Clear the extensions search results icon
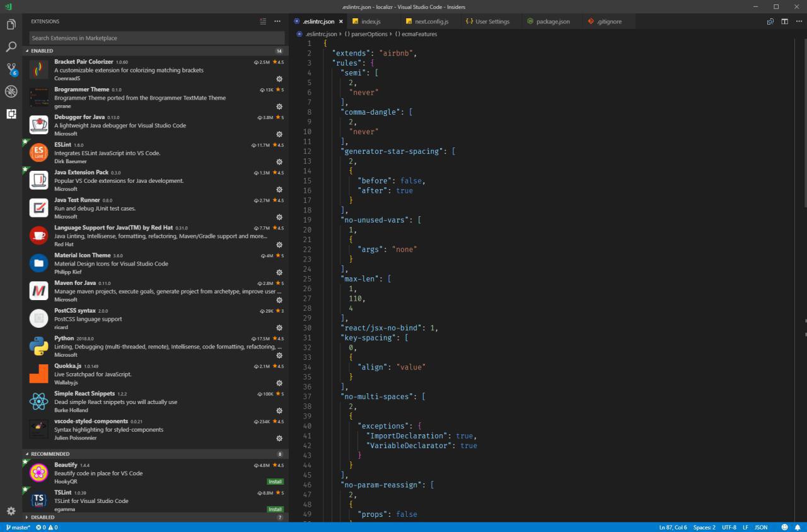 point(263,21)
